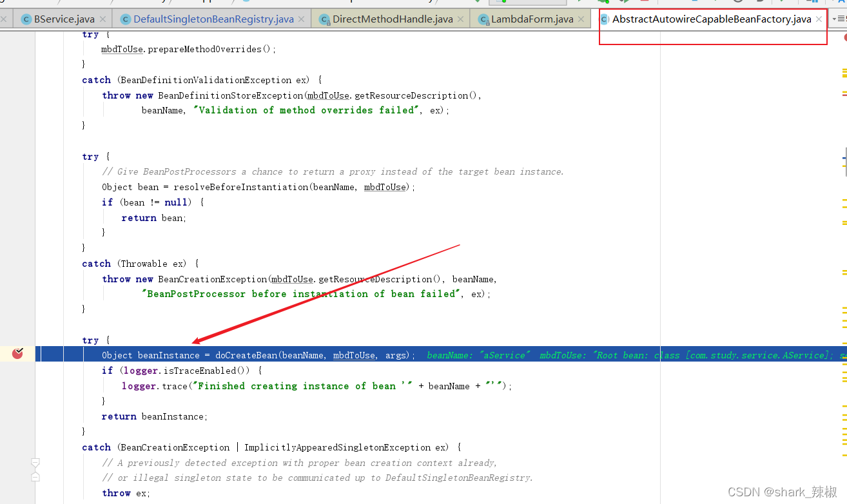847x504 pixels.
Task: Click 'if (bean != null)' condition
Action: click(152, 202)
